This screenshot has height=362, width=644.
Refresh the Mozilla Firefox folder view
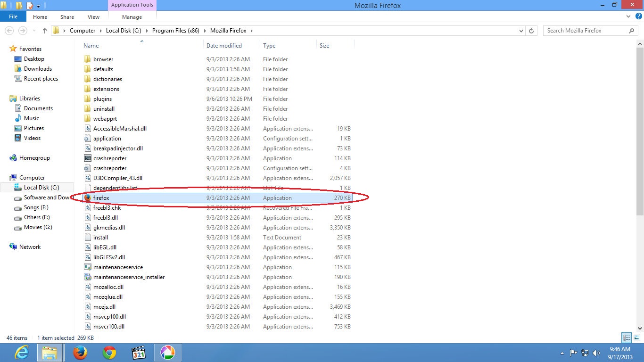[531, 31]
